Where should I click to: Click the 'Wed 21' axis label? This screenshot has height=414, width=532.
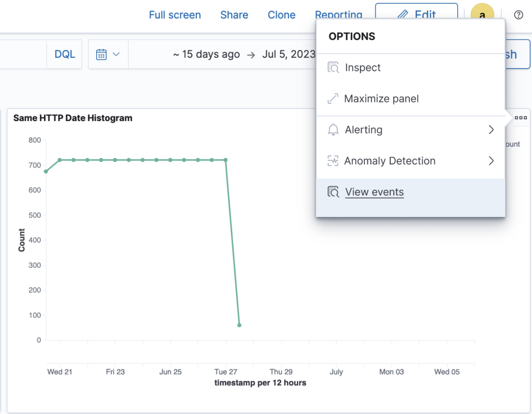click(x=60, y=372)
